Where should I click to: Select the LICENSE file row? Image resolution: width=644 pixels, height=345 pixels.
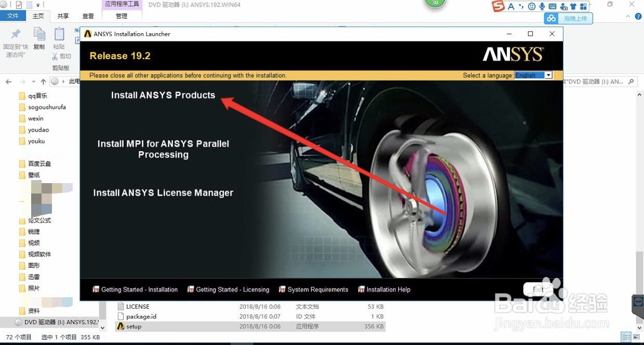pos(250,307)
